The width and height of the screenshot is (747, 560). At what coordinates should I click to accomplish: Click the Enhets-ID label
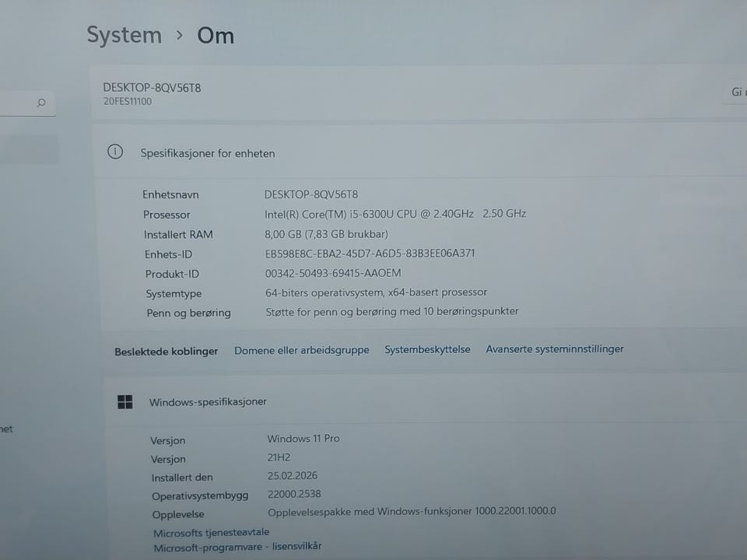coord(168,255)
